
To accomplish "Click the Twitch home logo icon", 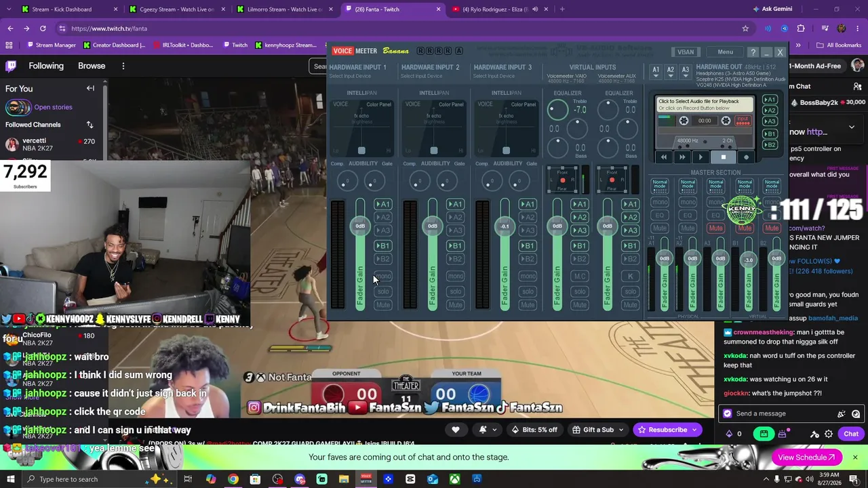I will click(x=11, y=66).
